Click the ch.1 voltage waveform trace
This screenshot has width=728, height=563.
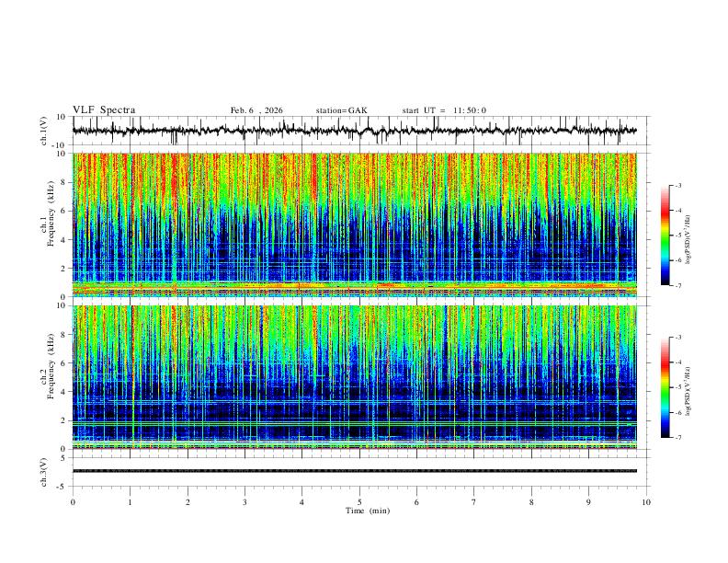[354, 131]
